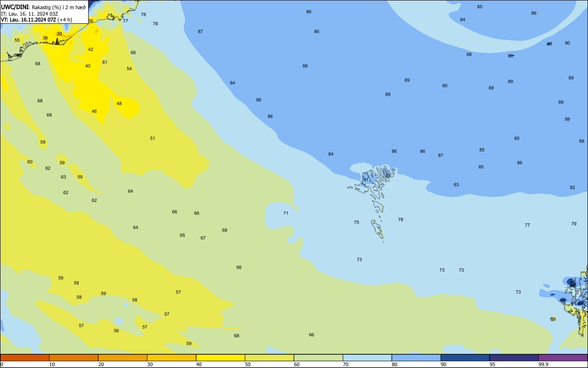Viewport: 588px width, 368px height.
Task: Select the 90–95 dark blue legend segment
Action: [465, 357]
